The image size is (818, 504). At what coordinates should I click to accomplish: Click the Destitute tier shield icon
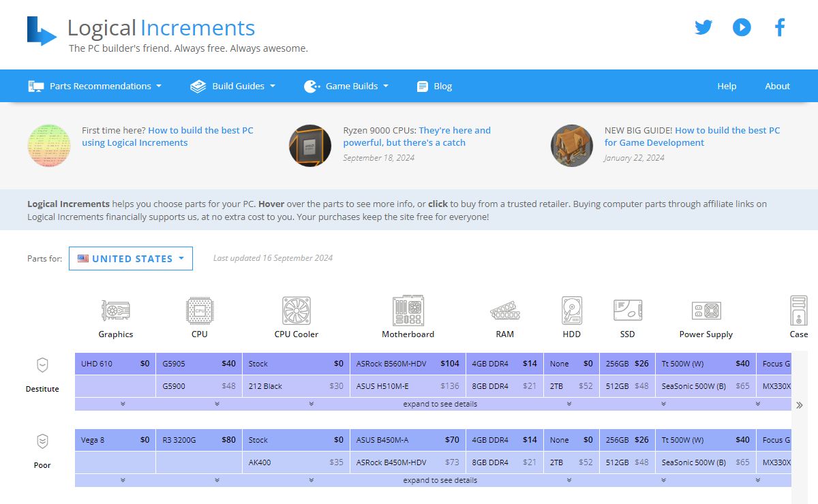click(42, 366)
